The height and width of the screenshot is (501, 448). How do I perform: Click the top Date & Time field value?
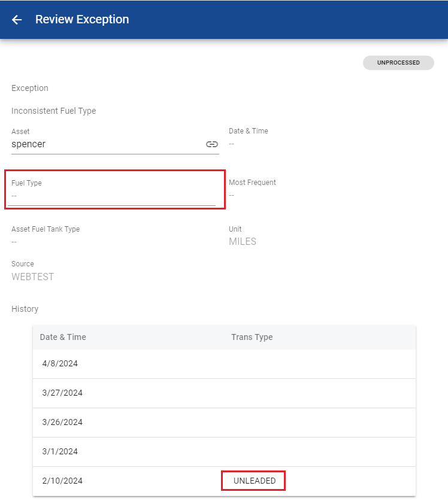click(232, 144)
